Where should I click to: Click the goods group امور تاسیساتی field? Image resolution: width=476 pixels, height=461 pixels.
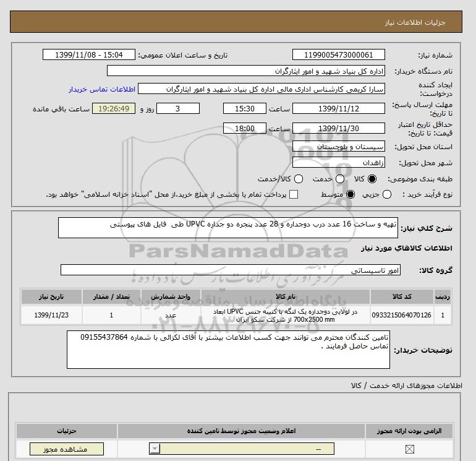point(231,270)
